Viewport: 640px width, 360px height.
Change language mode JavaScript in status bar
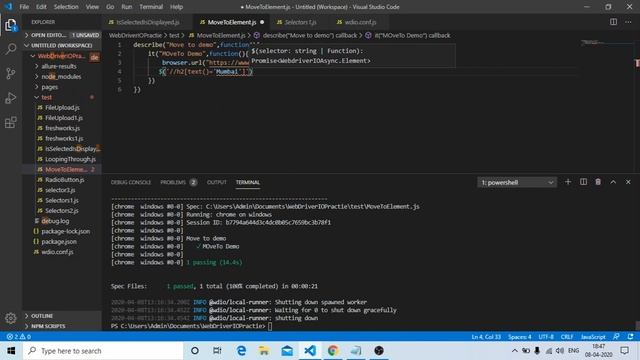[593, 337]
